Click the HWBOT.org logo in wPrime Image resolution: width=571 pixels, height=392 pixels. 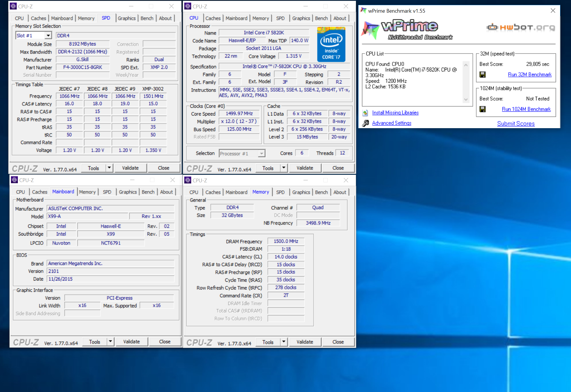pos(521,27)
